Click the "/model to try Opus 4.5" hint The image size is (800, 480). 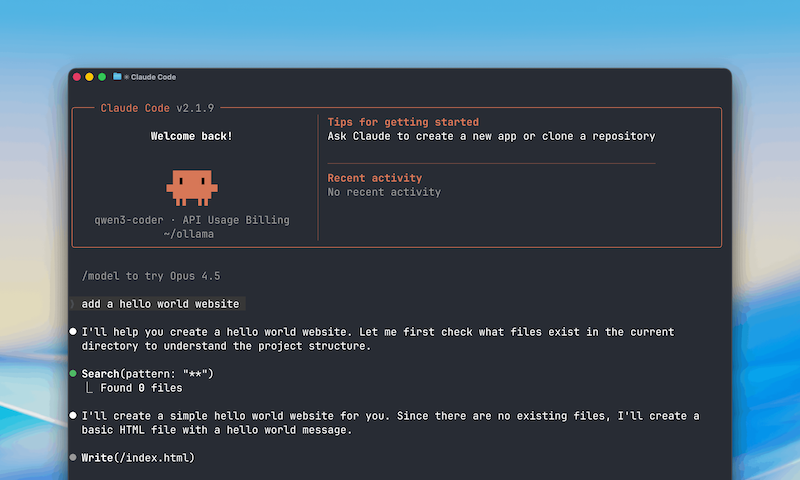click(x=151, y=276)
